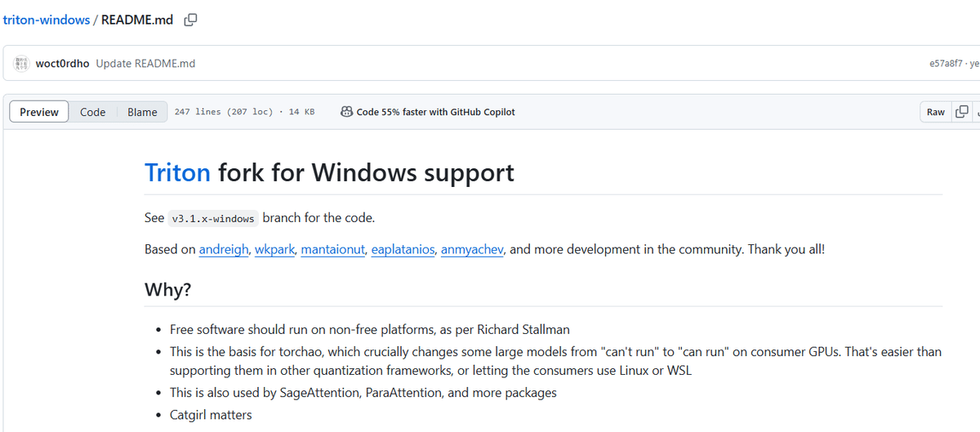Visit andreigh contributor link
Image resolution: width=980 pixels, height=432 pixels.
click(x=224, y=249)
